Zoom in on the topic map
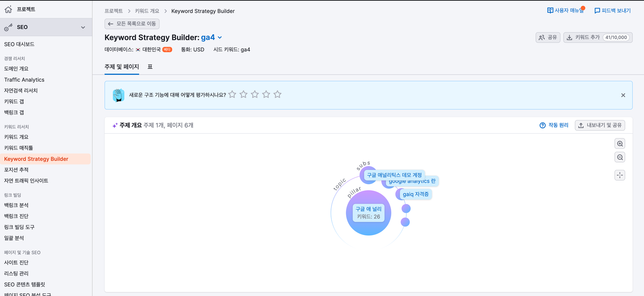The image size is (644, 296). click(x=620, y=144)
